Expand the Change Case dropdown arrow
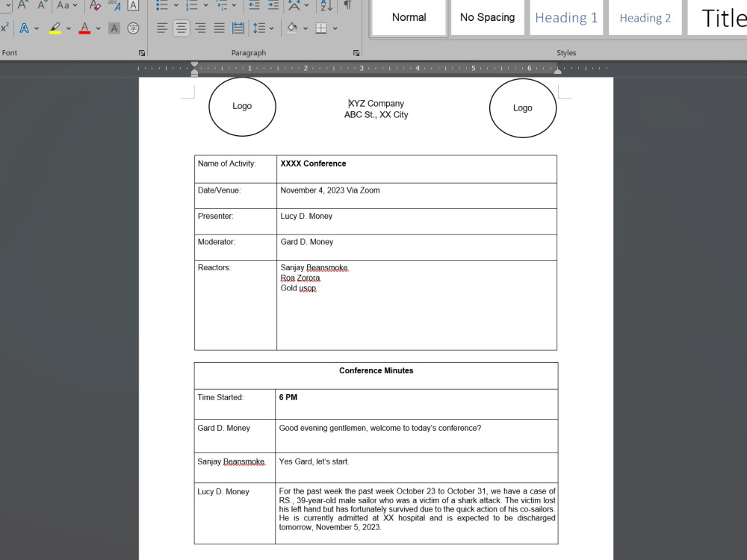747x560 pixels. (x=75, y=5)
